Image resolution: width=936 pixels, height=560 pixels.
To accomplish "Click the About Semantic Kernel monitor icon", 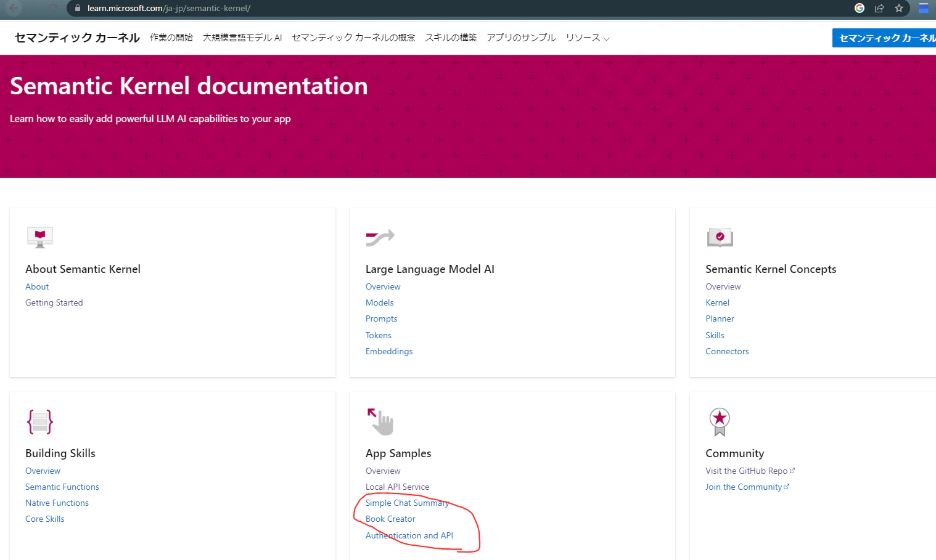I will [x=40, y=237].
